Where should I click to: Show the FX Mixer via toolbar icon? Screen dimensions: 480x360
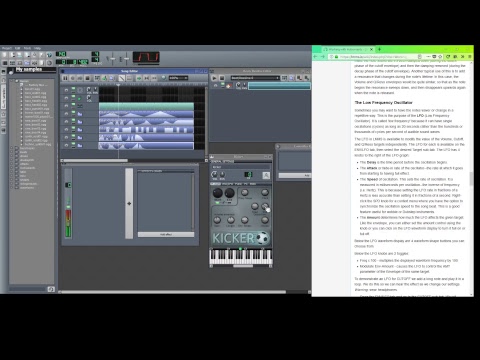click(34, 63)
